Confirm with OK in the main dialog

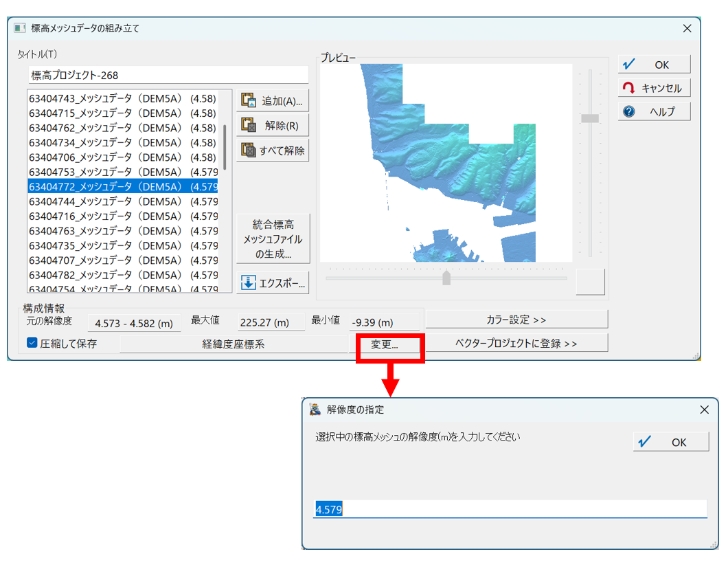click(x=654, y=65)
